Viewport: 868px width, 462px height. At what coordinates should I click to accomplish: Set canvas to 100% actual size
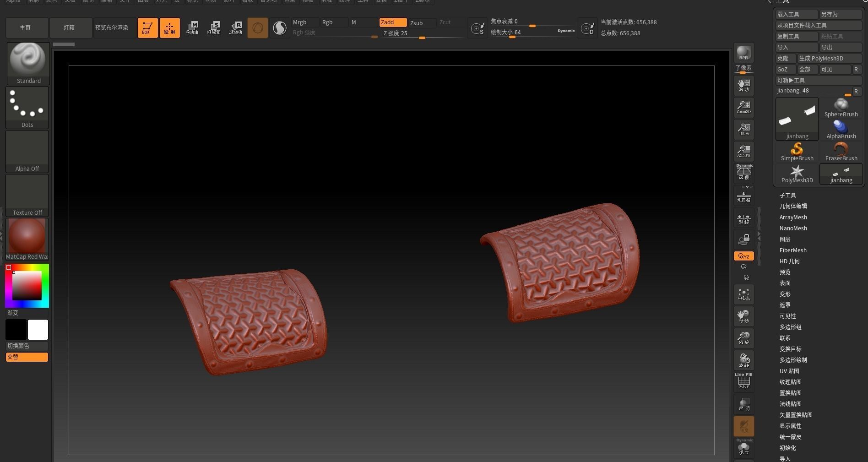(x=743, y=129)
